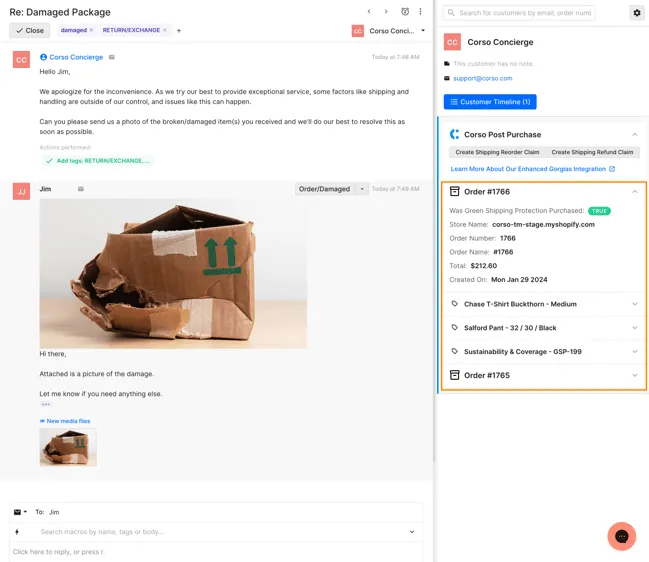Open ticket more options menu
The height and width of the screenshot is (562, 649).
[x=421, y=12]
